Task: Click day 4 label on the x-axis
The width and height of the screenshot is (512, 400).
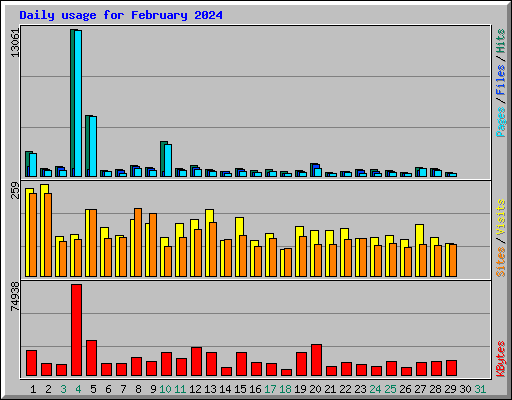Action: point(78,389)
